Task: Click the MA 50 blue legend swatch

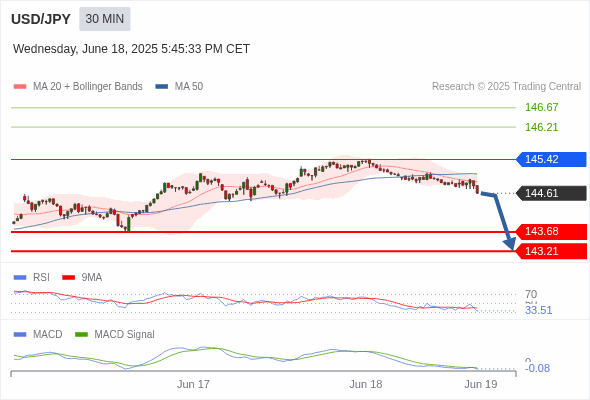Action: click(162, 87)
